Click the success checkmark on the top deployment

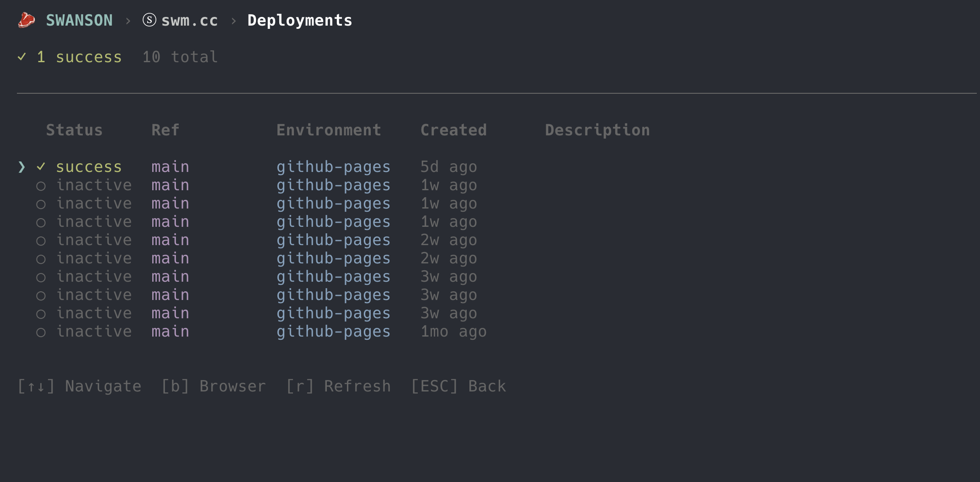coord(42,167)
